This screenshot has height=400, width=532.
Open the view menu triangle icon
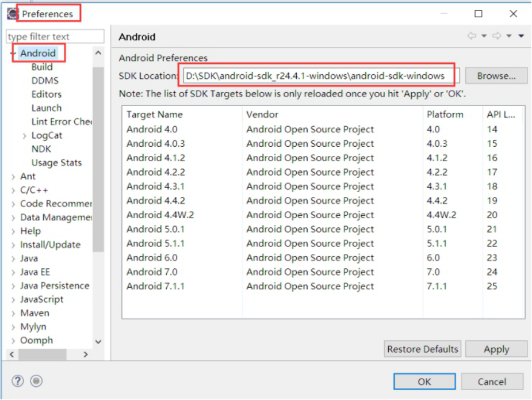click(x=521, y=36)
